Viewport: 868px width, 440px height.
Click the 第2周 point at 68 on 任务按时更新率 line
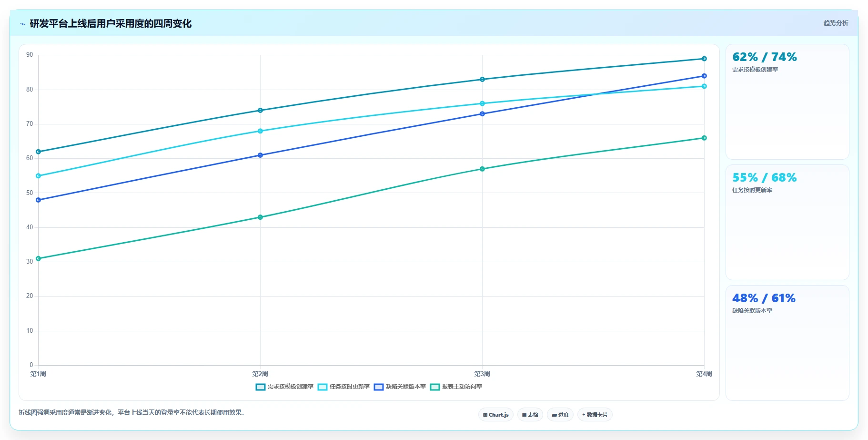pyautogui.click(x=260, y=131)
